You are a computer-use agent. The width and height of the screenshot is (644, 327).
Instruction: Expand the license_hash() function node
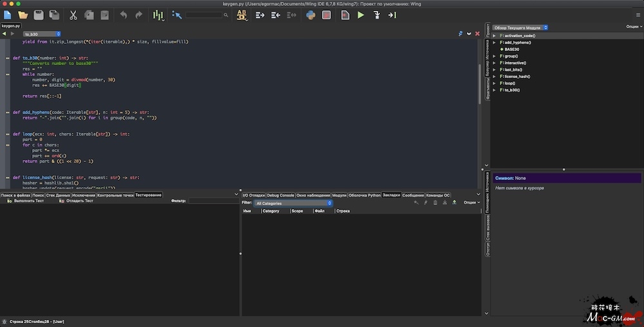click(494, 76)
